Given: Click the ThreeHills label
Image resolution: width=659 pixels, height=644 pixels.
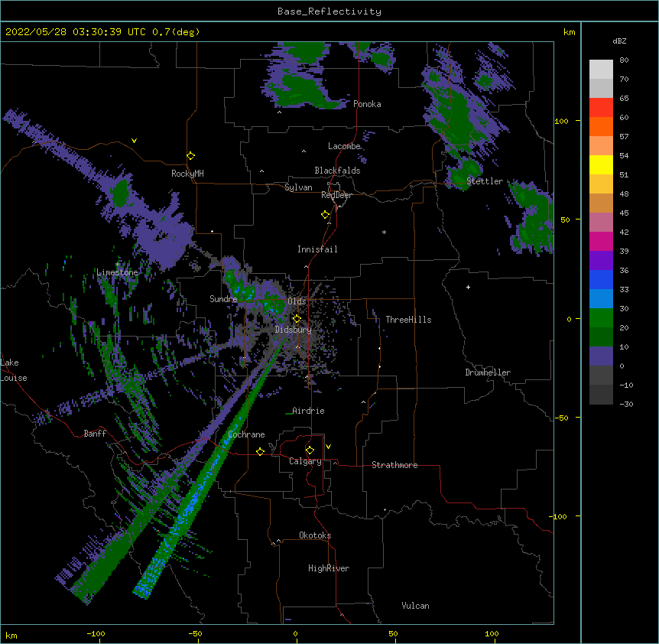Looking at the screenshot, I should [x=408, y=320].
